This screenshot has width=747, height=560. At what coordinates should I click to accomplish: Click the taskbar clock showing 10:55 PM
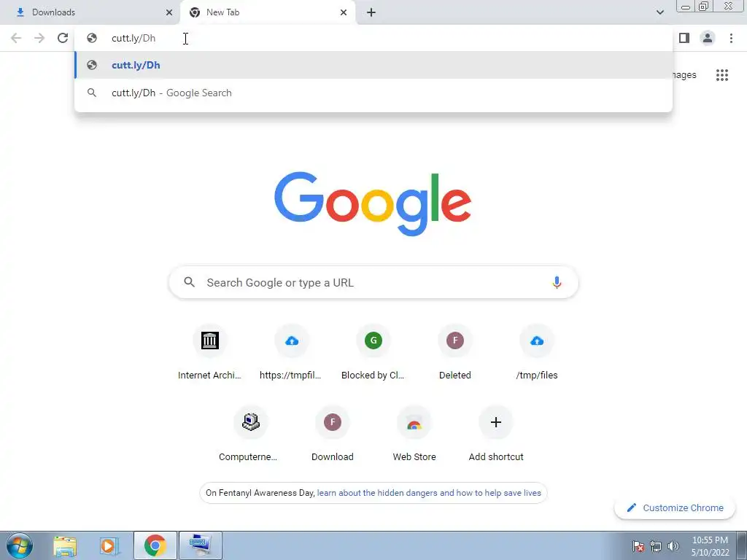pyautogui.click(x=710, y=546)
